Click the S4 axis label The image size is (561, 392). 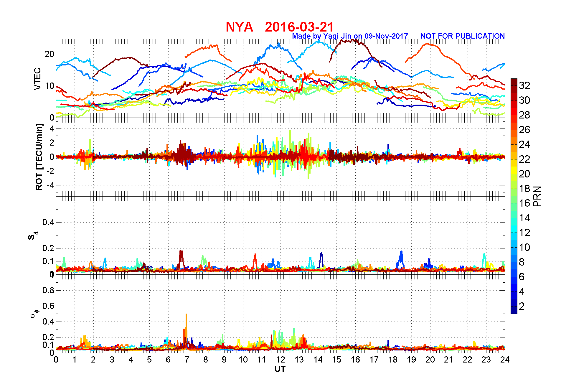coord(33,236)
